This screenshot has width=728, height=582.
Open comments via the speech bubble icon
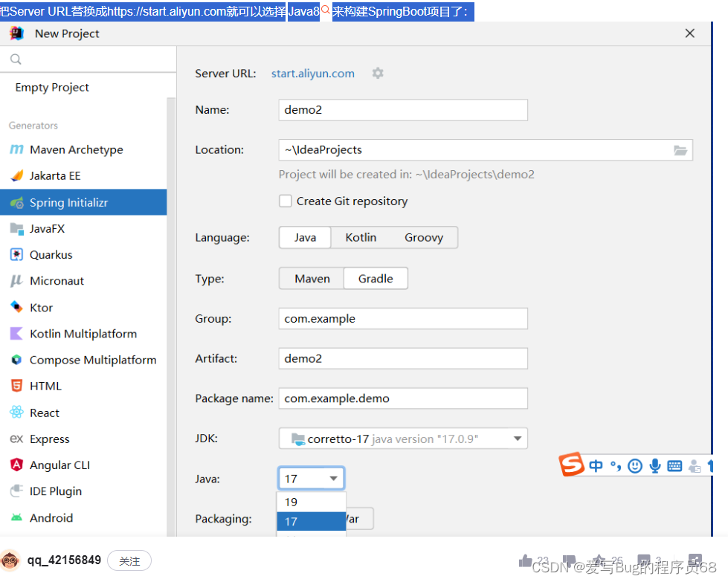pyautogui.click(x=645, y=559)
